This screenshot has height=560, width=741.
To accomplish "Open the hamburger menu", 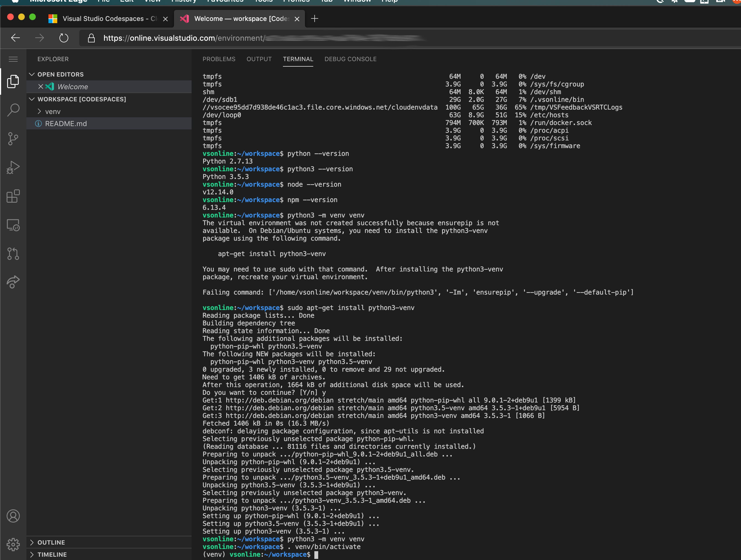I will [13, 59].
